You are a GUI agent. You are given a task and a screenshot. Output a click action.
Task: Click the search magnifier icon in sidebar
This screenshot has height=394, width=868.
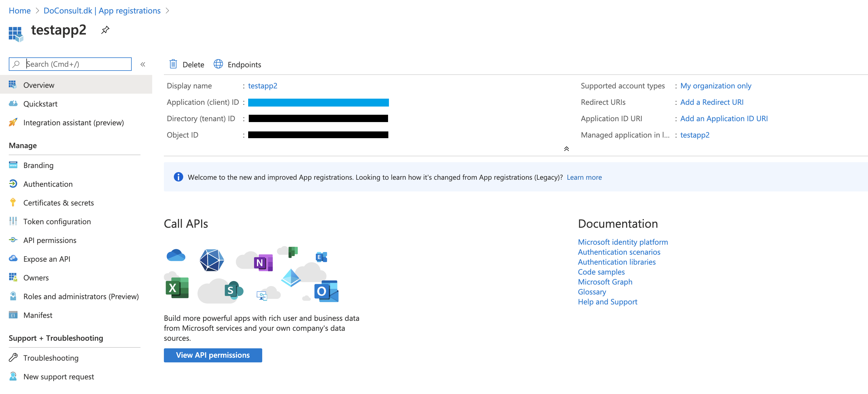click(16, 64)
